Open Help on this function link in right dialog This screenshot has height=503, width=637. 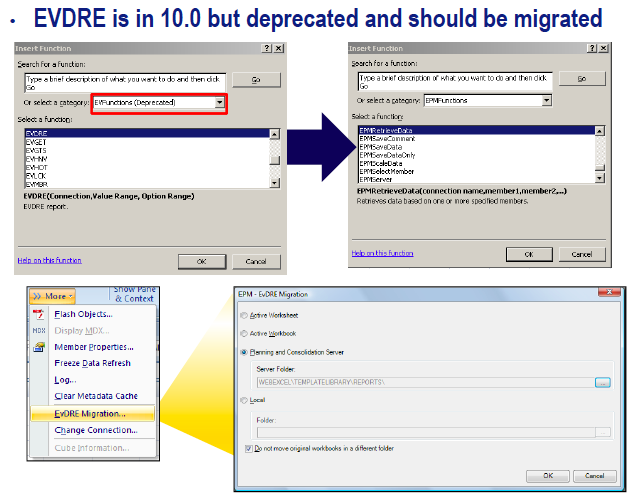click(x=383, y=253)
